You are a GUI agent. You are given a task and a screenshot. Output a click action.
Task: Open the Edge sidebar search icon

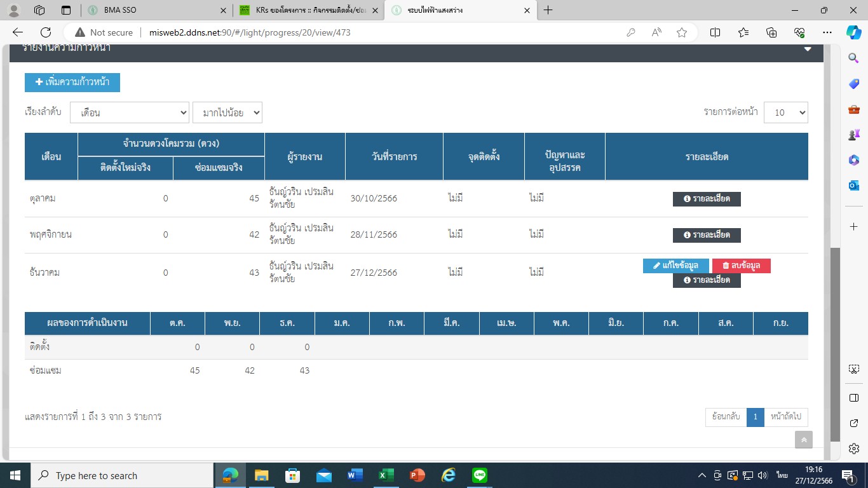click(854, 58)
